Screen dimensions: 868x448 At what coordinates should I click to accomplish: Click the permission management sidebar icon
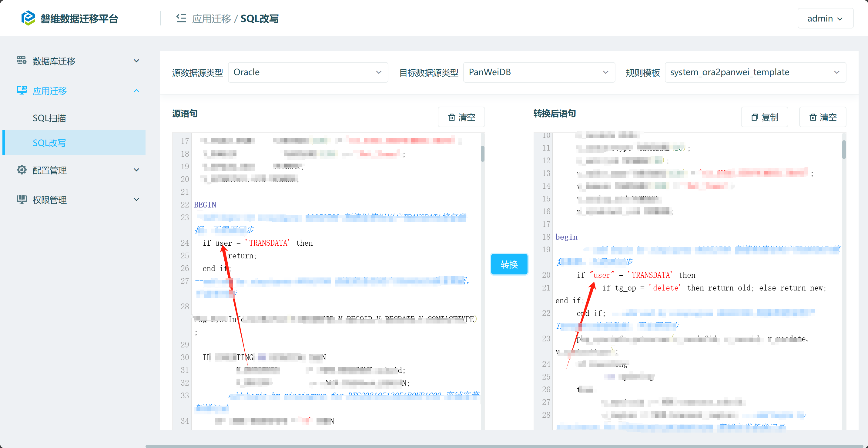[x=22, y=200]
